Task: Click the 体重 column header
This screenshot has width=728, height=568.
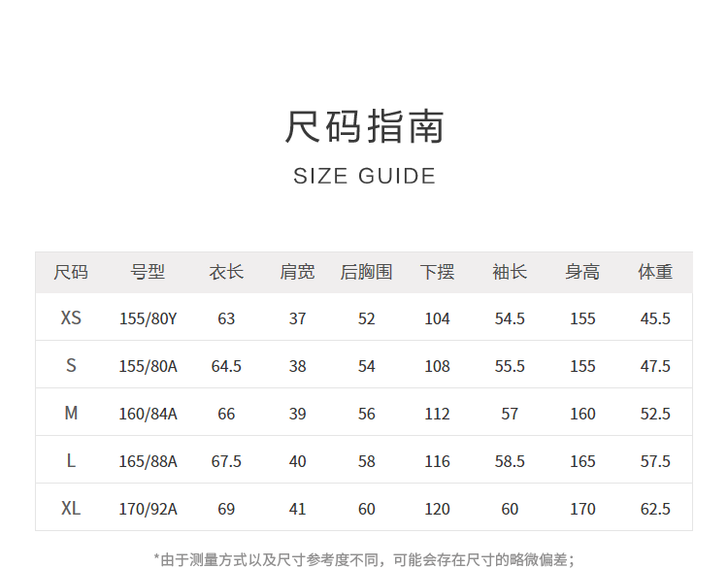Action: pyautogui.click(x=655, y=273)
